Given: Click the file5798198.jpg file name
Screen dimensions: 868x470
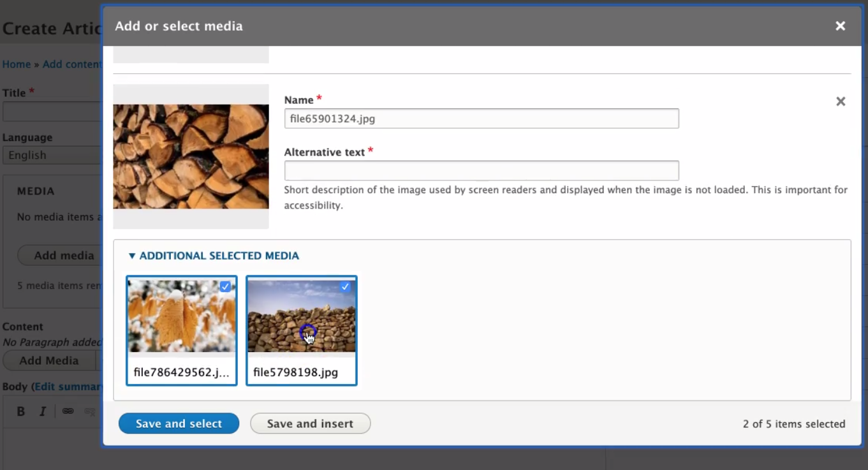Looking at the screenshot, I should tap(295, 372).
